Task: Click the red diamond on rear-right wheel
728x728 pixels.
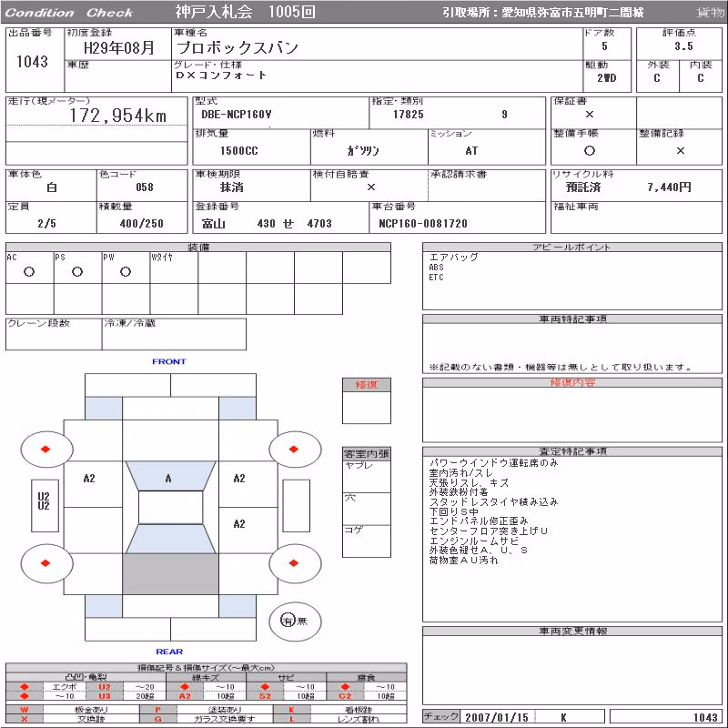Action: tap(293, 563)
